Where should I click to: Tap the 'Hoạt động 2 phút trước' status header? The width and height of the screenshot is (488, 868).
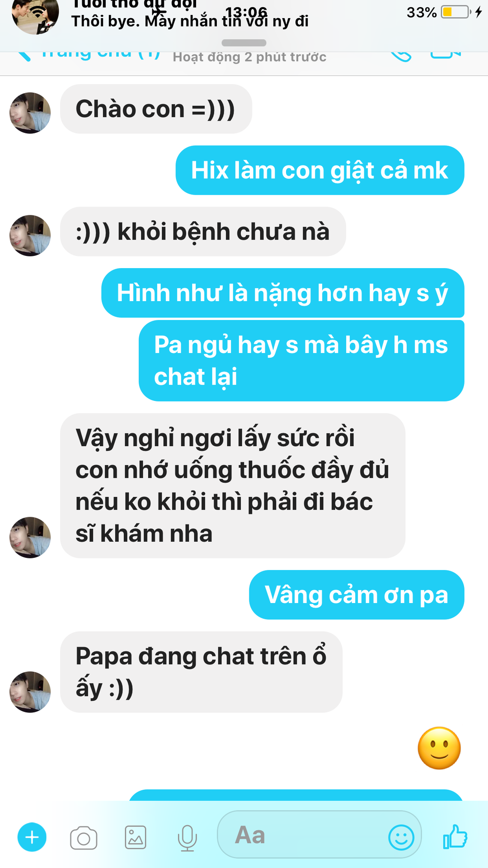pos(249,57)
